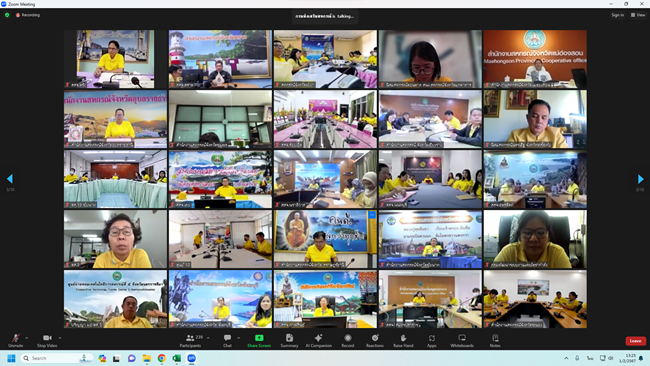Open the View layout menu

point(638,15)
